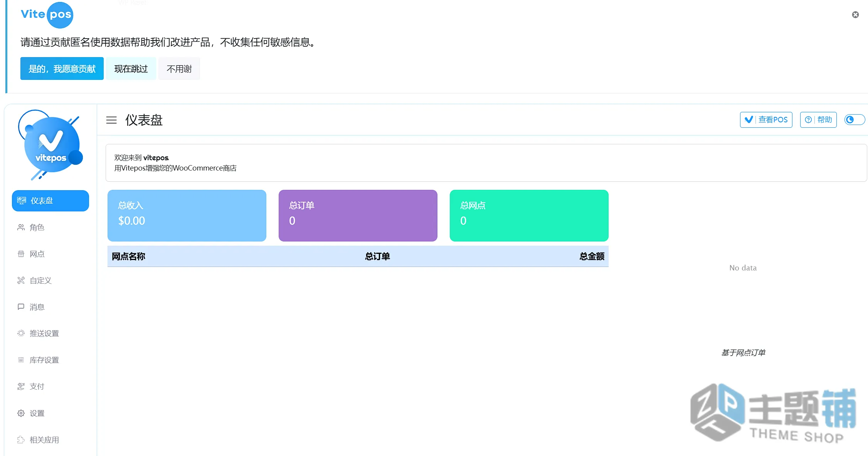
Task: Open 自定义 sidebar menu item
Action: point(50,280)
